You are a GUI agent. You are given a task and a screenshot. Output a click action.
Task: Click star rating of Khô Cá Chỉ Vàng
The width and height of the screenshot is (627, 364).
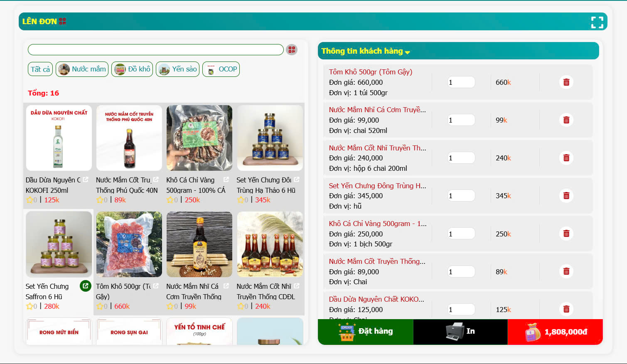click(170, 200)
